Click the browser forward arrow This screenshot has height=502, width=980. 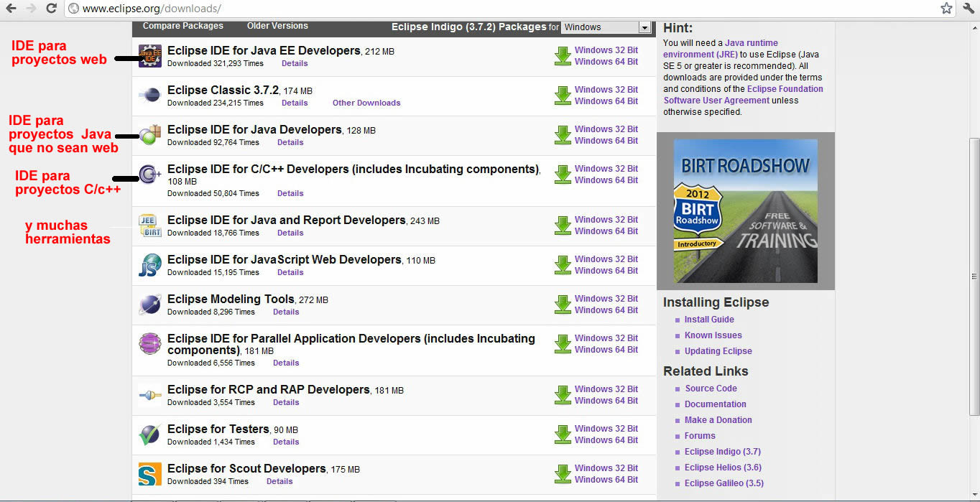click(31, 9)
